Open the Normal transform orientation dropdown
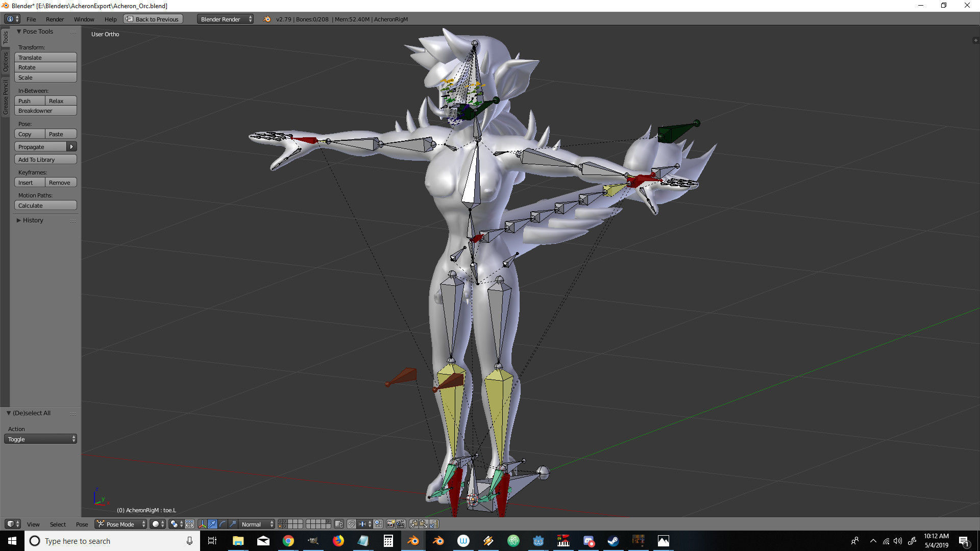This screenshot has height=551, width=980. (257, 524)
